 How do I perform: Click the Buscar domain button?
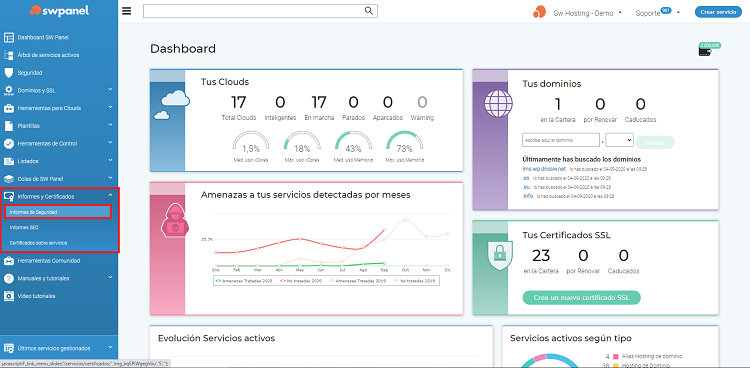654,142
